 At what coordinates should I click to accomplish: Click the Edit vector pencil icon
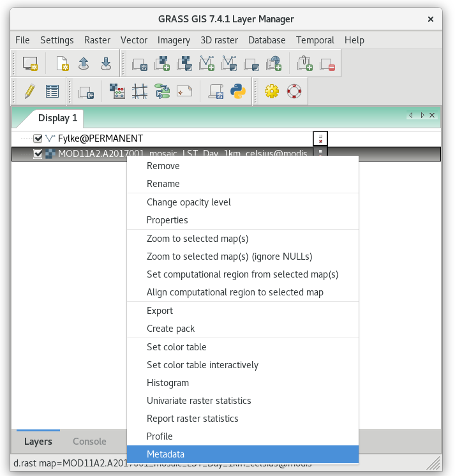click(x=30, y=91)
